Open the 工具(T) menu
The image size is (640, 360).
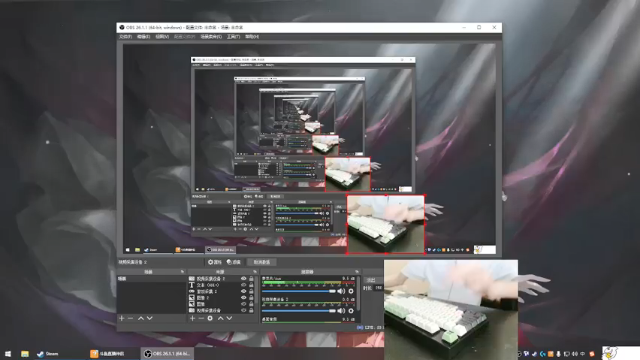pos(233,37)
